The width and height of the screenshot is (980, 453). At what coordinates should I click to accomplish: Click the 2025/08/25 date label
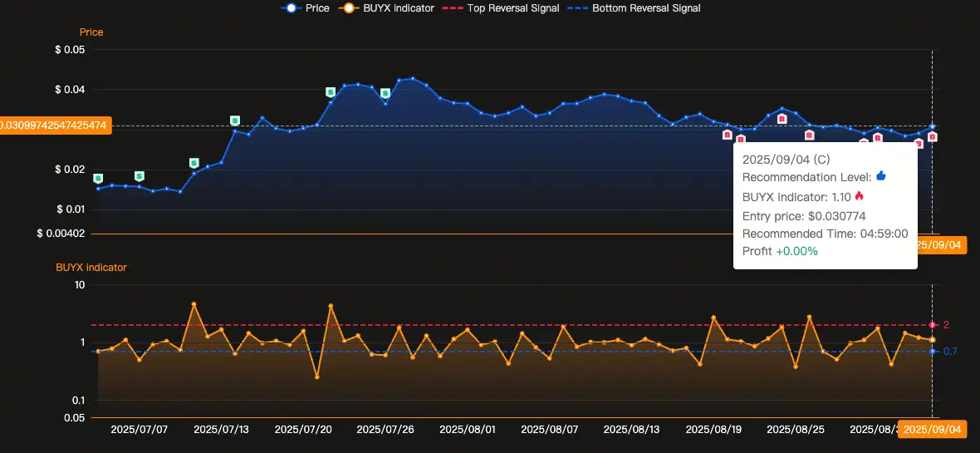pyautogui.click(x=796, y=430)
